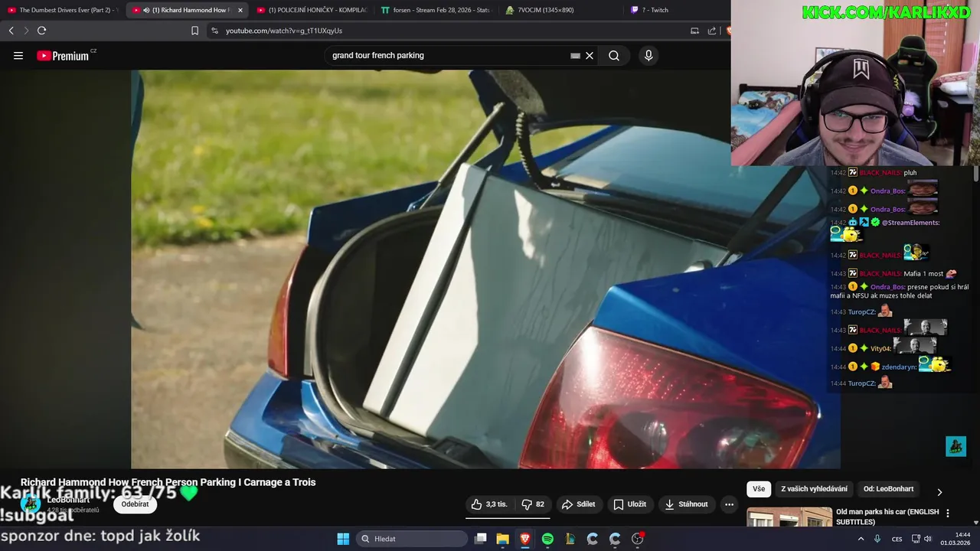This screenshot has width=980, height=551.
Task: Open the OBS icon with red dot on taskbar
Action: click(x=638, y=539)
